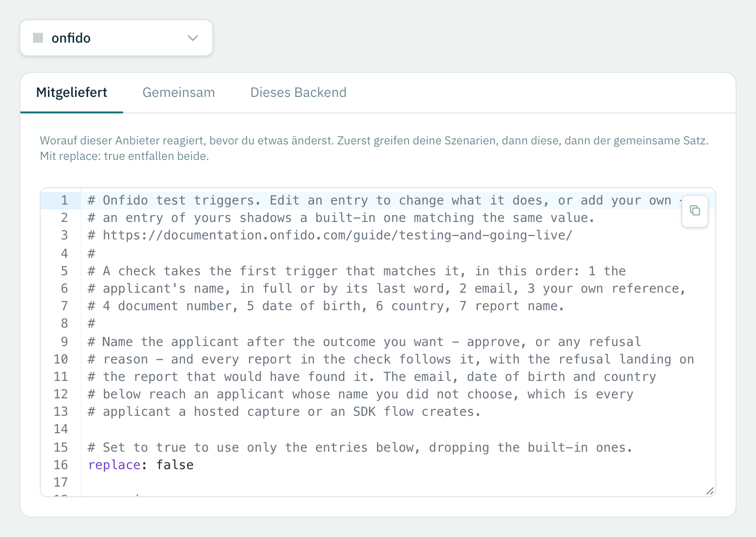This screenshot has width=756, height=537.
Task: Click the editor resize handle corner
Action: (709, 491)
